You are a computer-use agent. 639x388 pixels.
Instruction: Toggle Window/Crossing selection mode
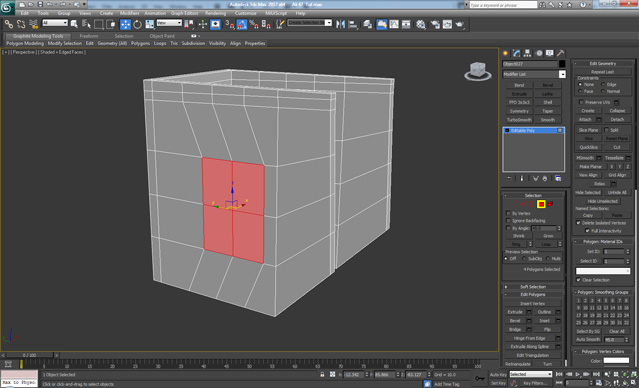point(111,24)
